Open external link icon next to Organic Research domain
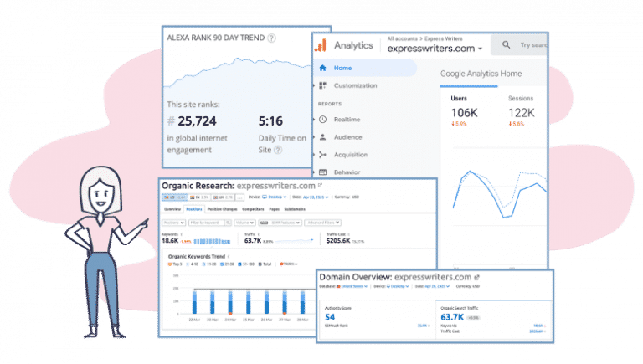The width and height of the screenshot is (643, 364). pos(321,185)
